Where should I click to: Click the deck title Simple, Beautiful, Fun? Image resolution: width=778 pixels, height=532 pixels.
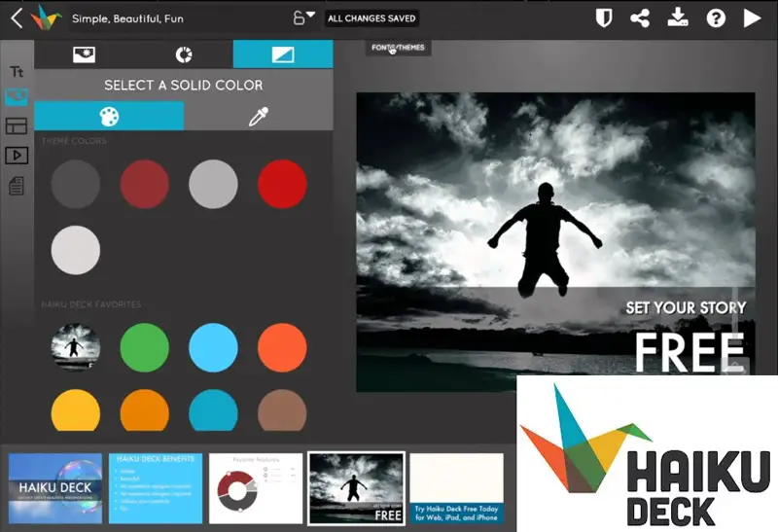coord(127,18)
